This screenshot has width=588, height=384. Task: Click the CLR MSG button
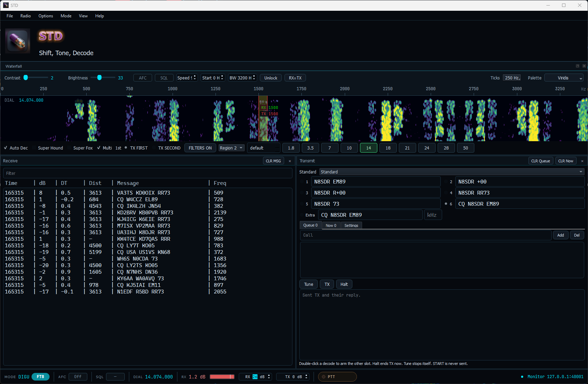point(273,161)
